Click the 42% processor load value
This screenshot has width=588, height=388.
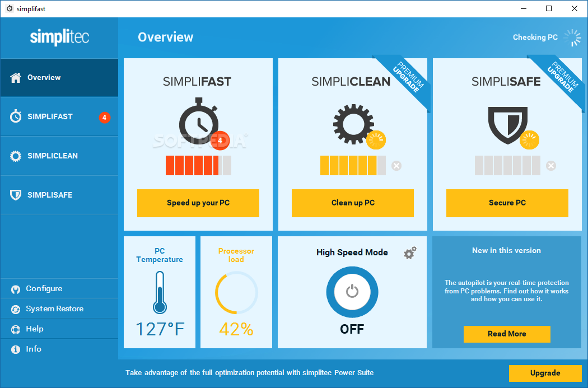click(x=236, y=329)
